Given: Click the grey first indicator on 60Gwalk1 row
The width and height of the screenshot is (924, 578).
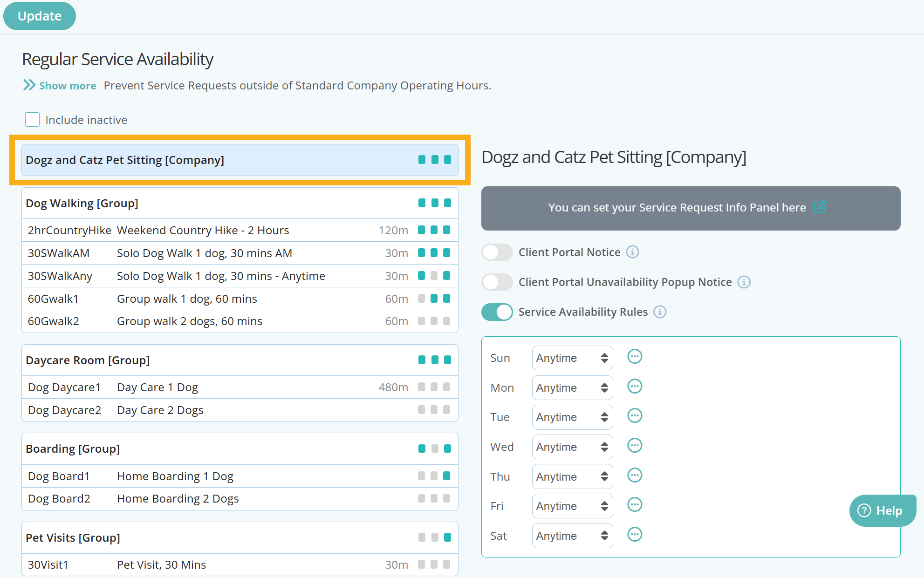Looking at the screenshot, I should point(421,299).
